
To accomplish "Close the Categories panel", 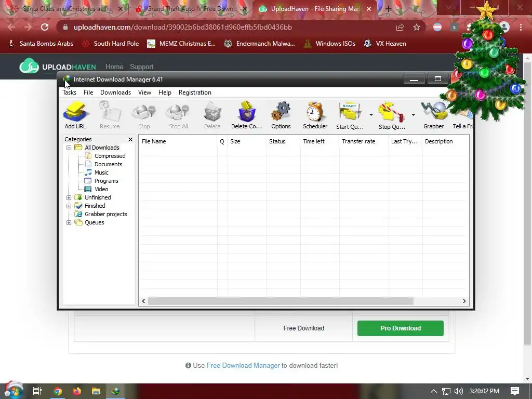I will [x=130, y=139].
